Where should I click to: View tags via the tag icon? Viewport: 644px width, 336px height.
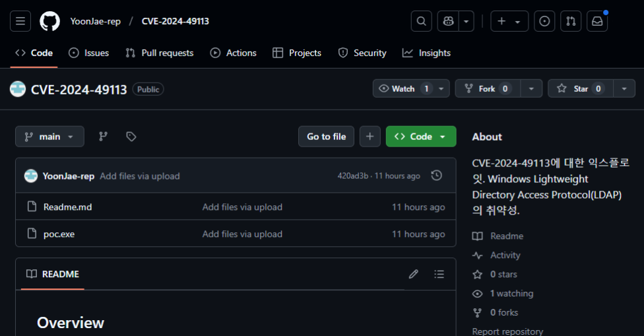(131, 137)
